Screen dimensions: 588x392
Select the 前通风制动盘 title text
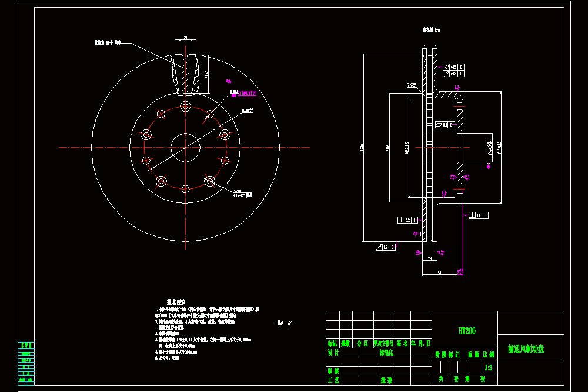(526, 349)
